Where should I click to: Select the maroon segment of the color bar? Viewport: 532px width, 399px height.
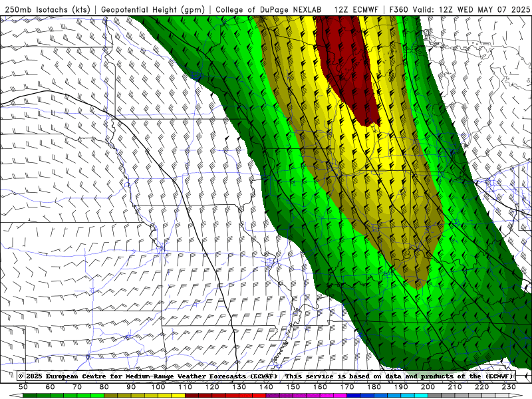point(192,395)
